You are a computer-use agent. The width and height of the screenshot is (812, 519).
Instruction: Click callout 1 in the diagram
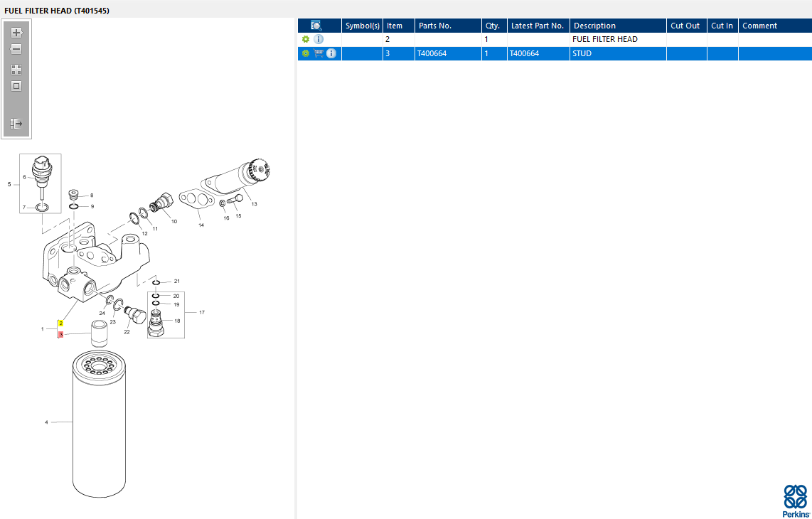click(x=43, y=329)
